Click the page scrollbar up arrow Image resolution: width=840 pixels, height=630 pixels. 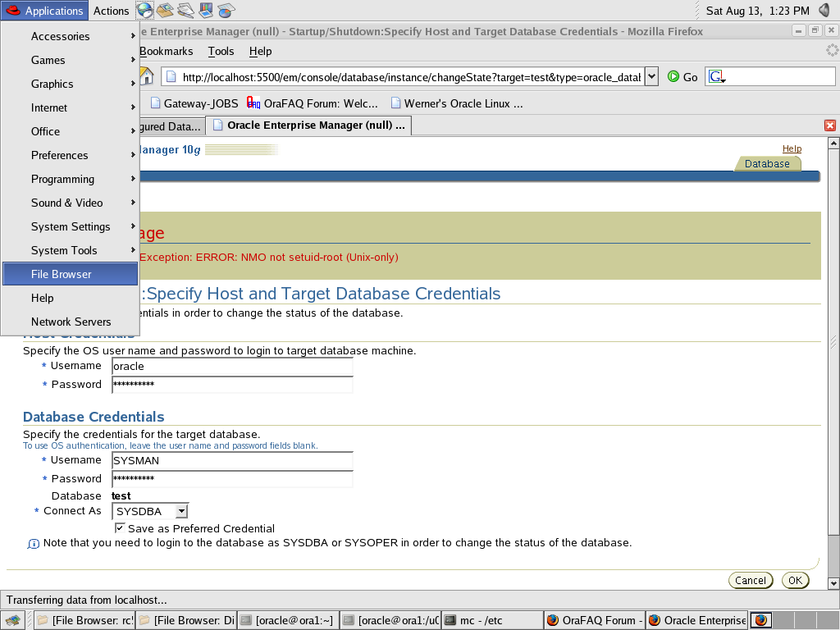[x=833, y=143]
